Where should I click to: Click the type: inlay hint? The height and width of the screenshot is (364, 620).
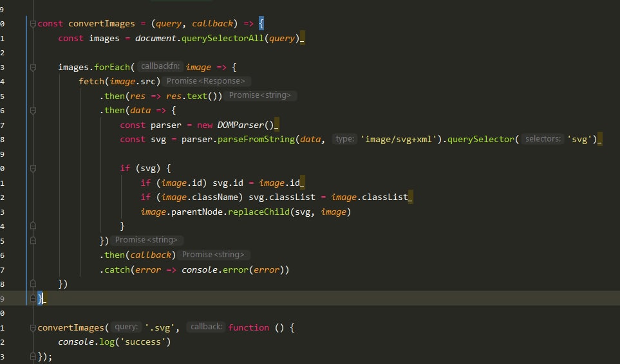click(x=345, y=139)
